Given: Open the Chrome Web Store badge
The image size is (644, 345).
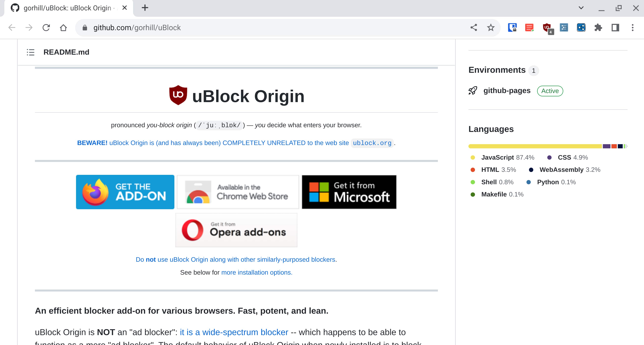Looking at the screenshot, I should 238,192.
